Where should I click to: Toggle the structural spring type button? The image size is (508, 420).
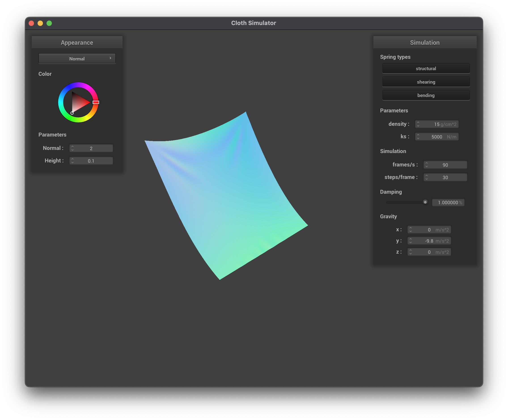426,68
